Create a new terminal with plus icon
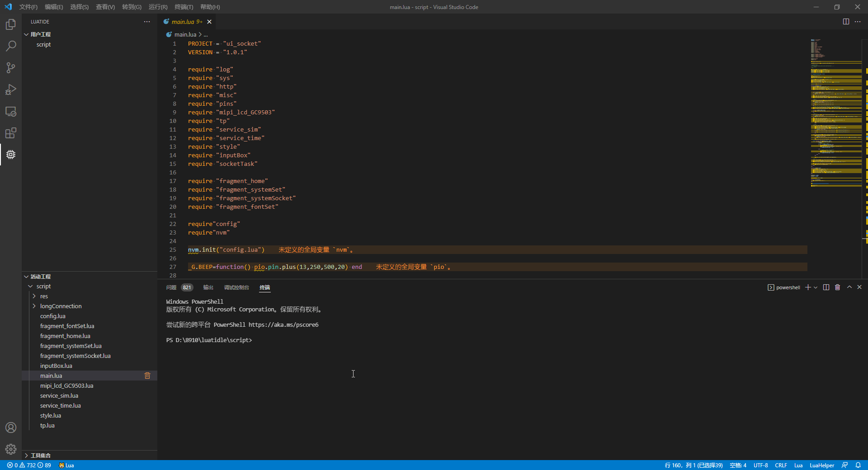This screenshot has width=868, height=470. coord(808,287)
